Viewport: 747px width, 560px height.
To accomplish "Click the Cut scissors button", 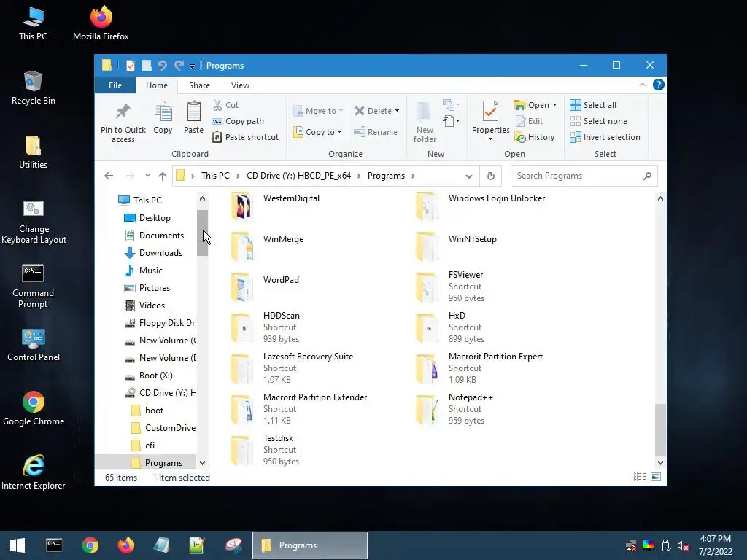I will tap(226, 105).
